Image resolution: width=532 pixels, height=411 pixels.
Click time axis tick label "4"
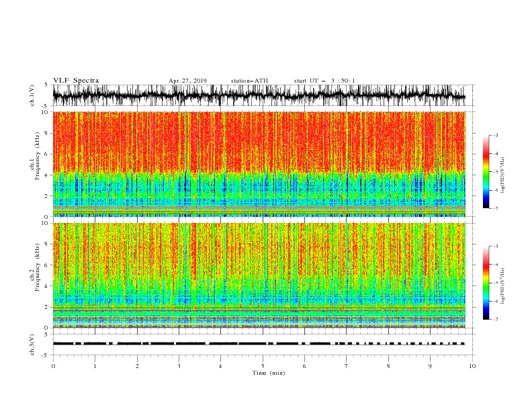point(220,366)
